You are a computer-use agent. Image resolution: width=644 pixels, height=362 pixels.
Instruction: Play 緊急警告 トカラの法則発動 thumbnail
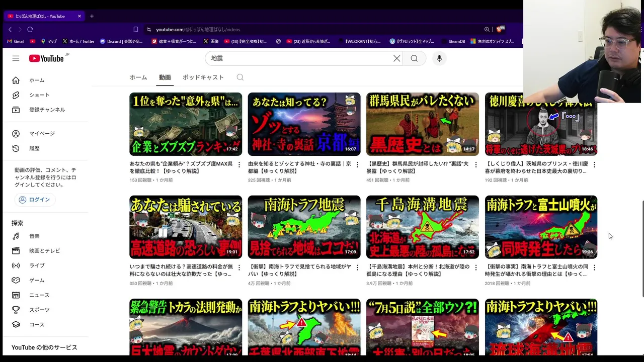pyautogui.click(x=186, y=327)
